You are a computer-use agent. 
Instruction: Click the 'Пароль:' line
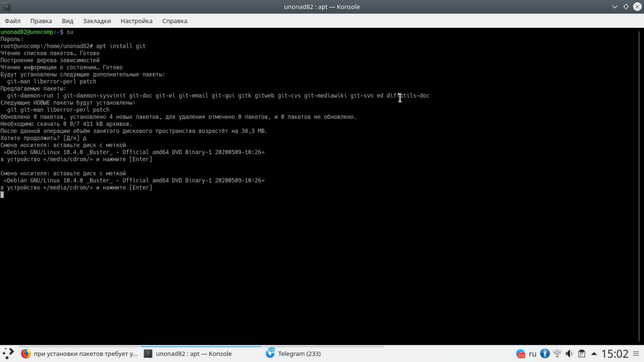click(12, 39)
